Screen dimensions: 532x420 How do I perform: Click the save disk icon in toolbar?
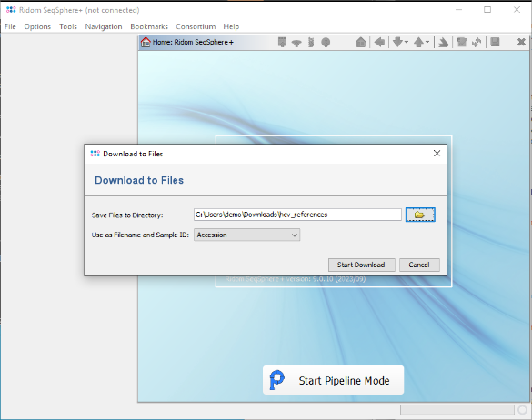495,42
